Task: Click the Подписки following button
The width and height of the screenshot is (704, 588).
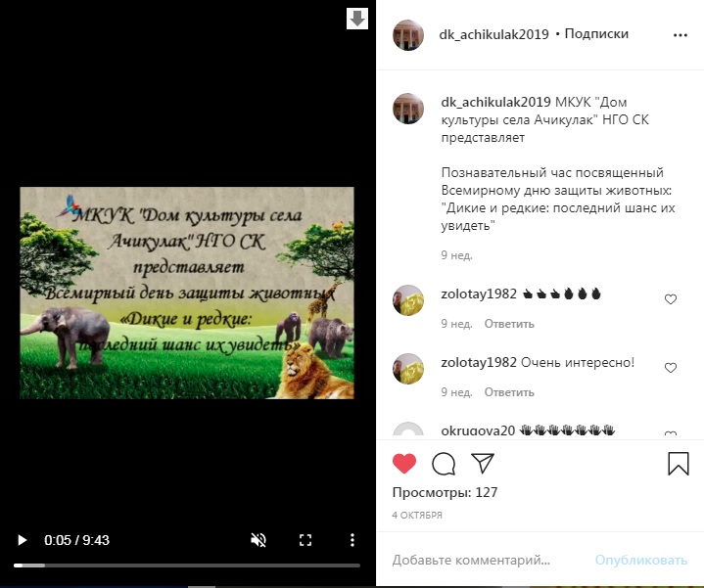Action: point(596,34)
